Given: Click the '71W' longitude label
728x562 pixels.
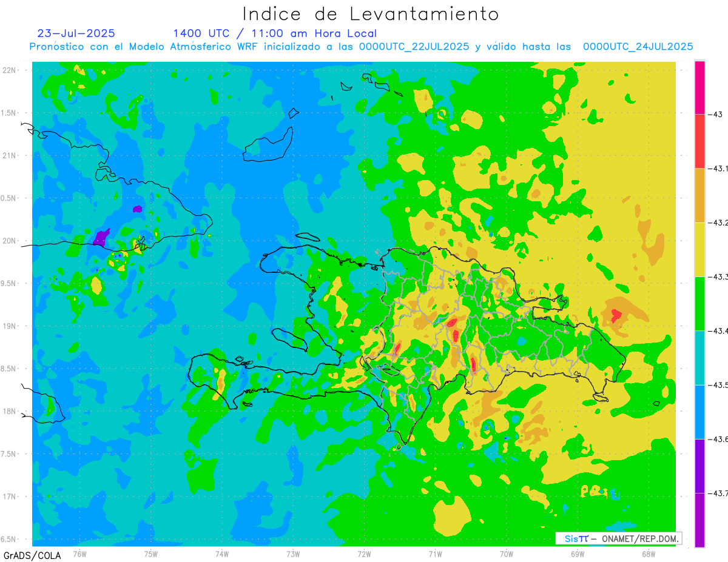Looking at the screenshot, I should pos(435,554).
